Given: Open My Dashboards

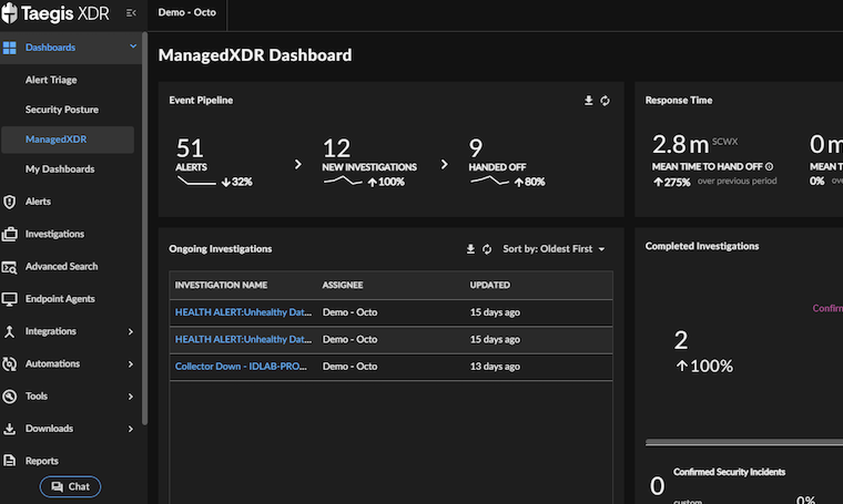Looking at the screenshot, I should coord(60,169).
